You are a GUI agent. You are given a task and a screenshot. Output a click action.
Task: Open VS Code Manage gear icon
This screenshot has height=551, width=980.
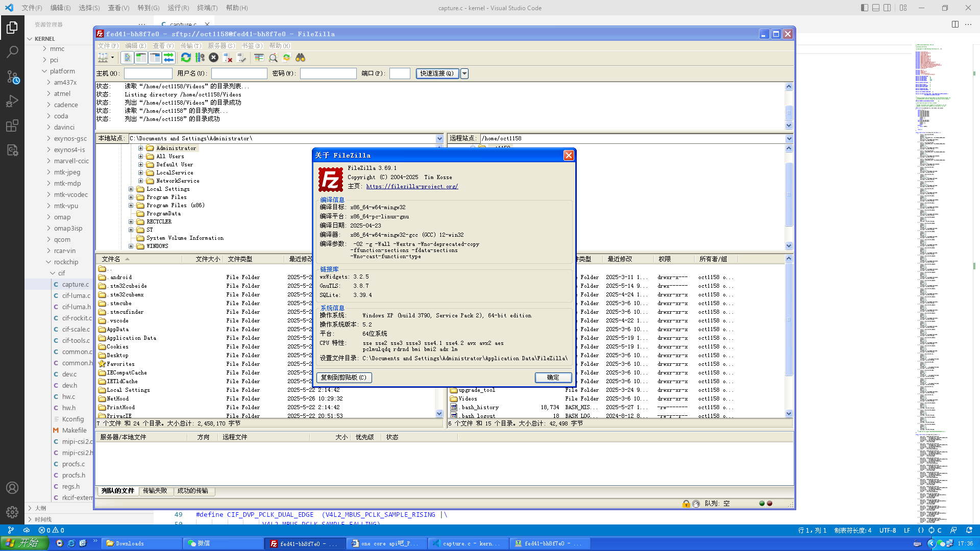12,512
